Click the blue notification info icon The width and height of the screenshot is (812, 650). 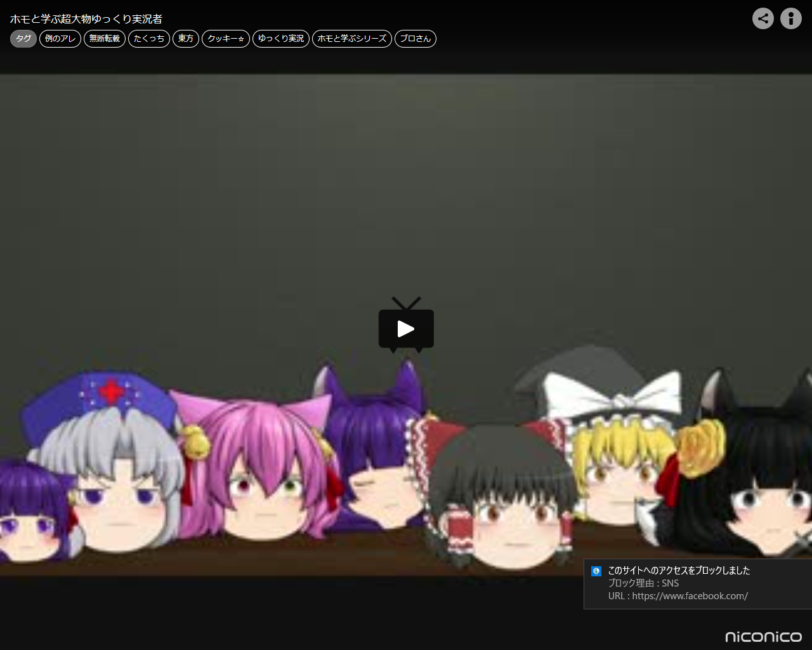[x=596, y=571]
